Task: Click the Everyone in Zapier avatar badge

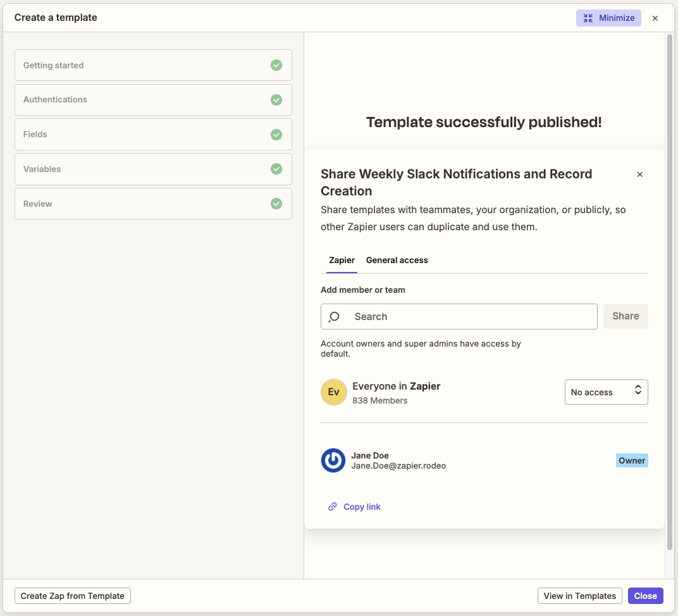Action: click(x=333, y=392)
